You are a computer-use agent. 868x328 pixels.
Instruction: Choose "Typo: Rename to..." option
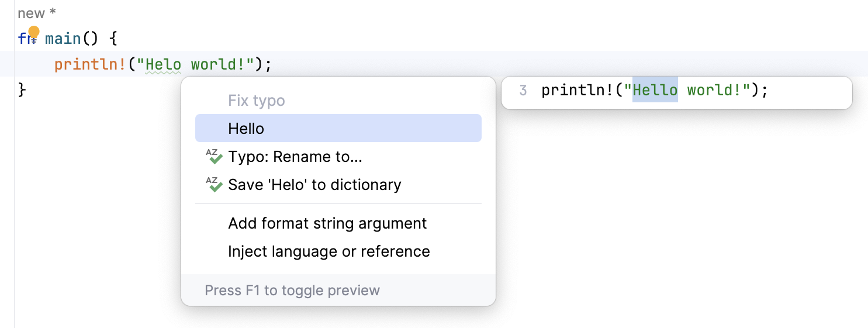(x=295, y=157)
